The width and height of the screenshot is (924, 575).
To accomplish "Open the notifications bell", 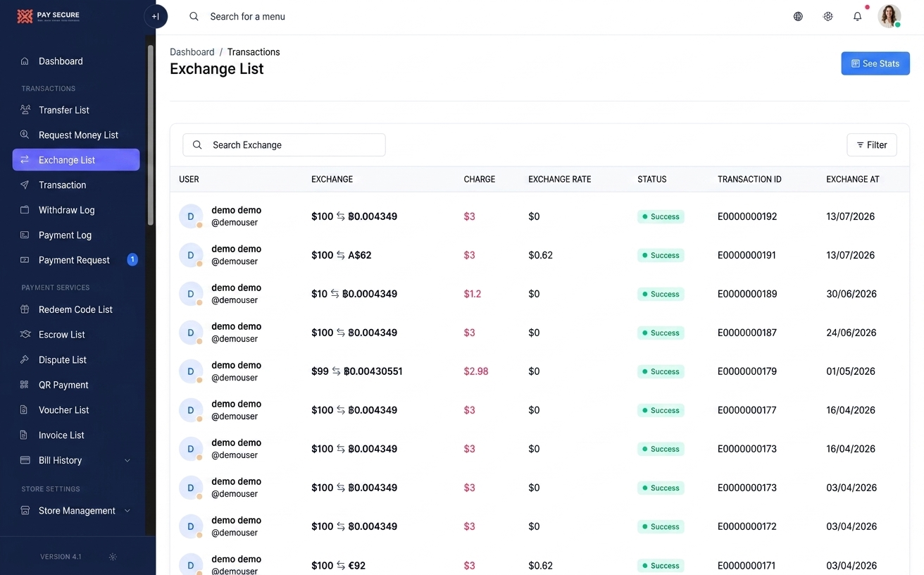I will 857,16.
